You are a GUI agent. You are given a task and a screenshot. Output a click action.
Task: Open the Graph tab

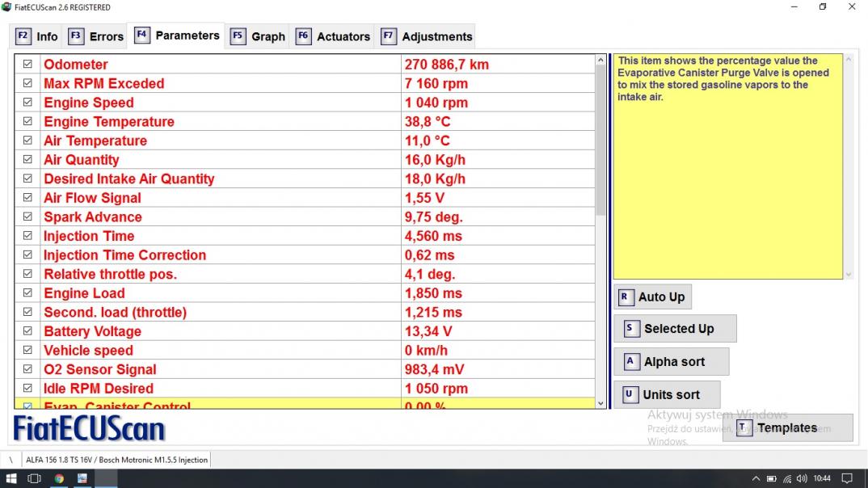[x=258, y=36]
